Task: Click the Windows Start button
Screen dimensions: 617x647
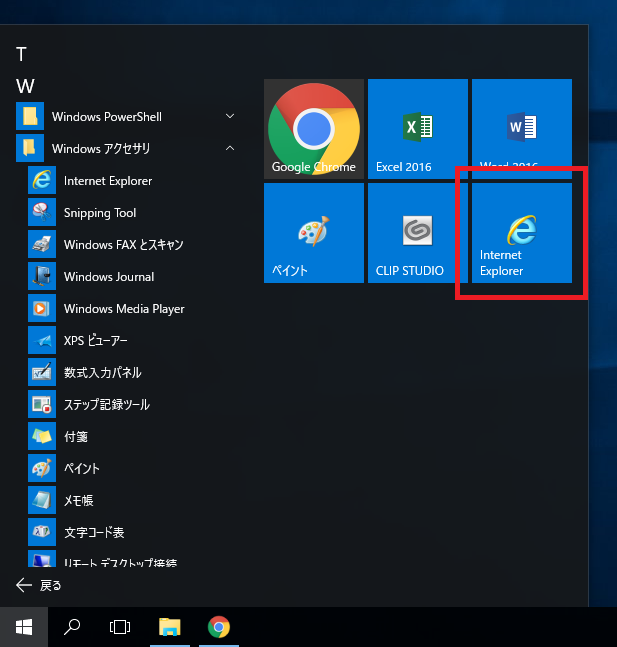Action: (x=24, y=627)
